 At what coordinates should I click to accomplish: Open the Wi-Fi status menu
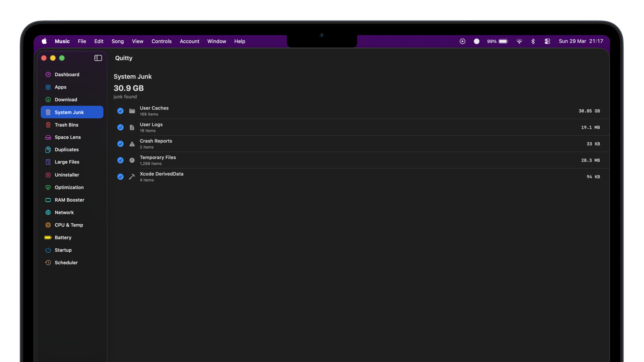(x=519, y=41)
